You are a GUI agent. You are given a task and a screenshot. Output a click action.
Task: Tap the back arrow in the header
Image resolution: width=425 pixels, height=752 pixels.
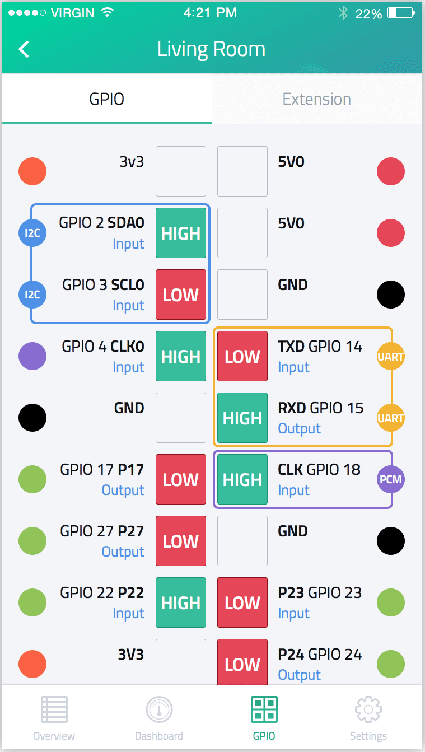pyautogui.click(x=24, y=49)
